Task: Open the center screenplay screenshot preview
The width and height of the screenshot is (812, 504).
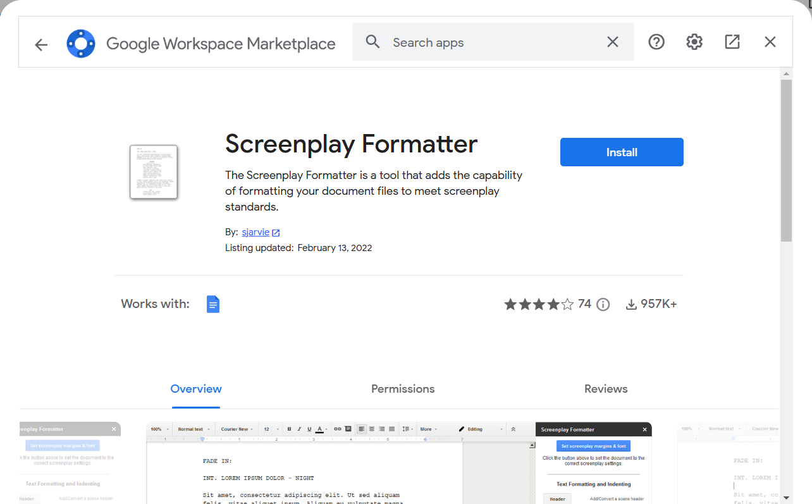Action: click(399, 463)
